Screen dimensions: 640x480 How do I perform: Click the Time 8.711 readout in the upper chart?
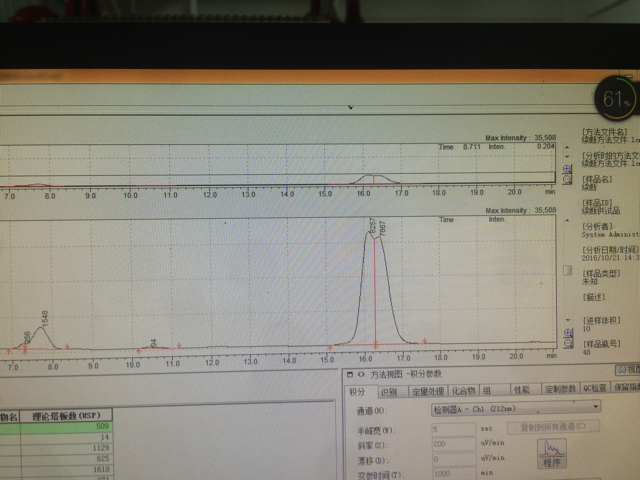(459, 147)
